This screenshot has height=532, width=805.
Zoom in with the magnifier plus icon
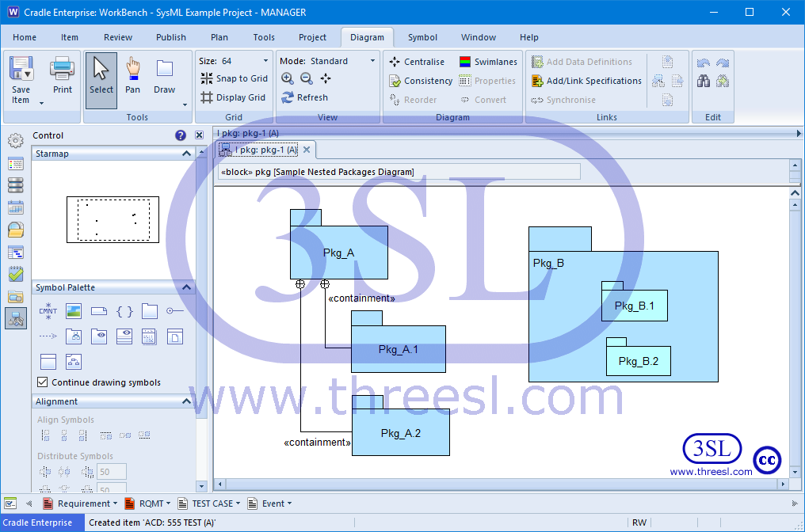[288, 78]
